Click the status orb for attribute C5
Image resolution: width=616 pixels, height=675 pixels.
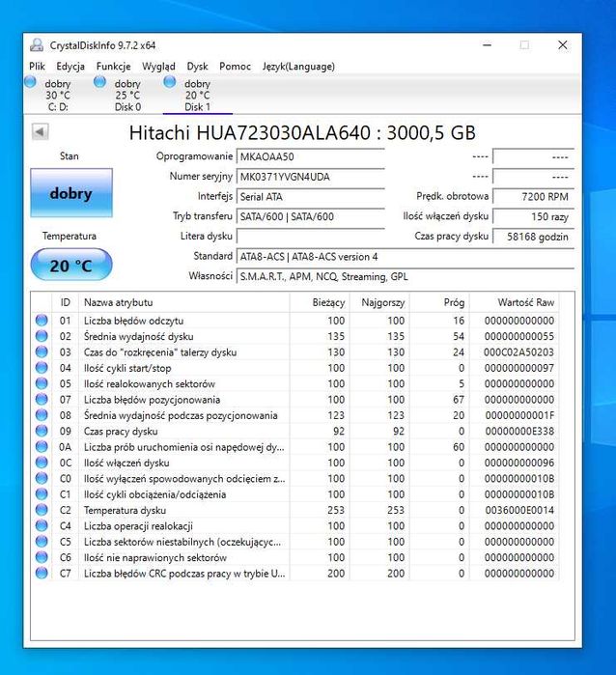pyautogui.click(x=42, y=541)
